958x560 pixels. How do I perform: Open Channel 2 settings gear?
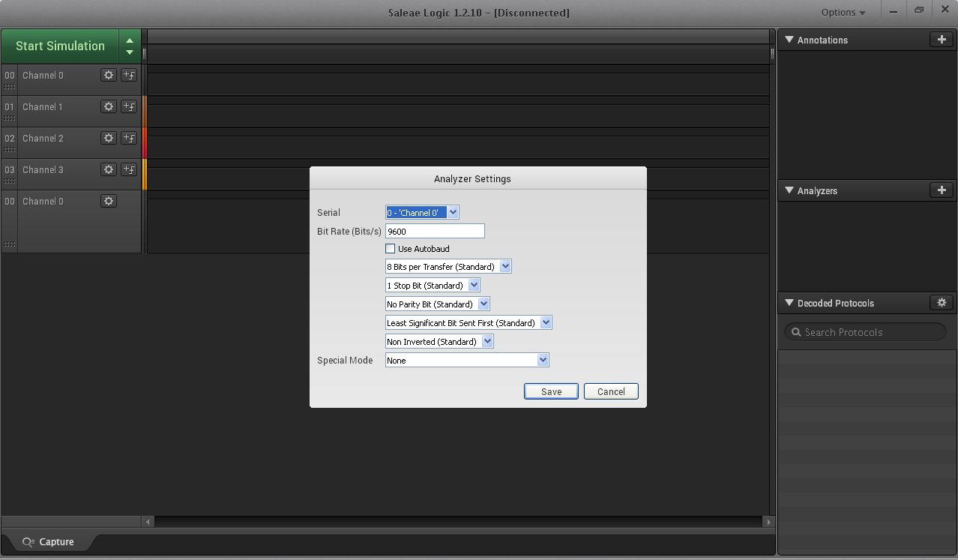tap(109, 138)
